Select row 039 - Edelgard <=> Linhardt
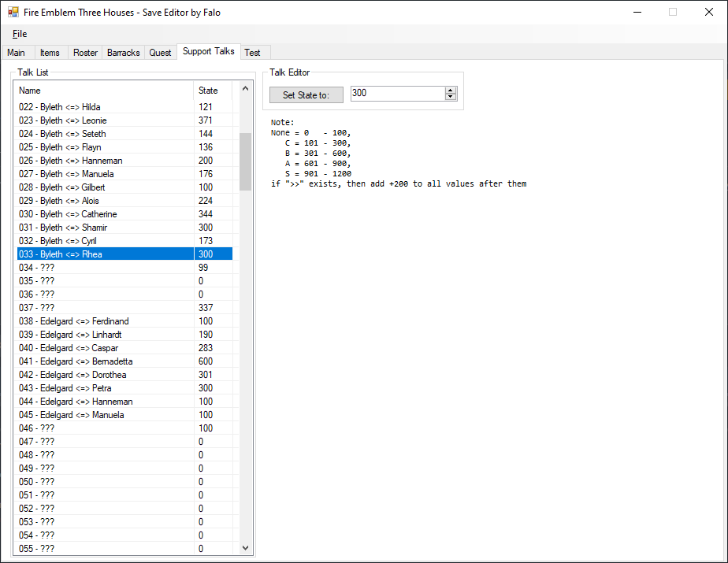The width and height of the screenshot is (728, 563). coord(125,335)
